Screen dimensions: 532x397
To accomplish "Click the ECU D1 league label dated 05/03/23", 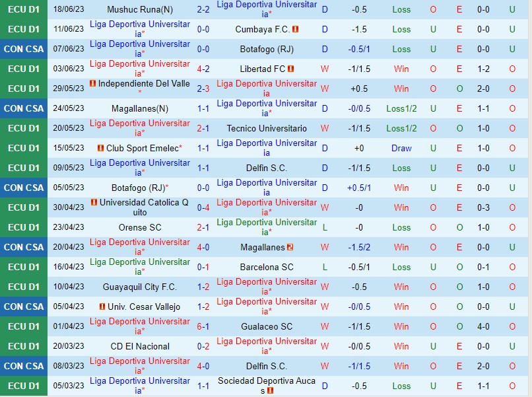I will point(24,386).
